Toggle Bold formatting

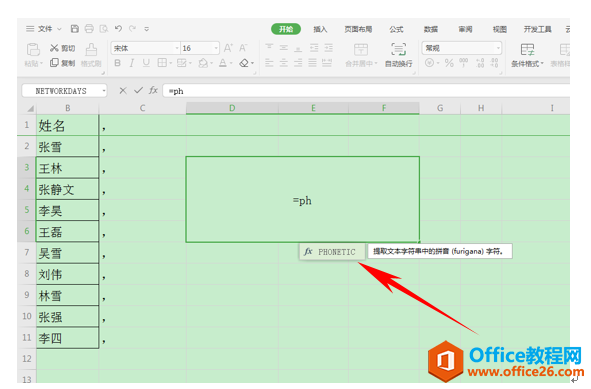[118, 63]
